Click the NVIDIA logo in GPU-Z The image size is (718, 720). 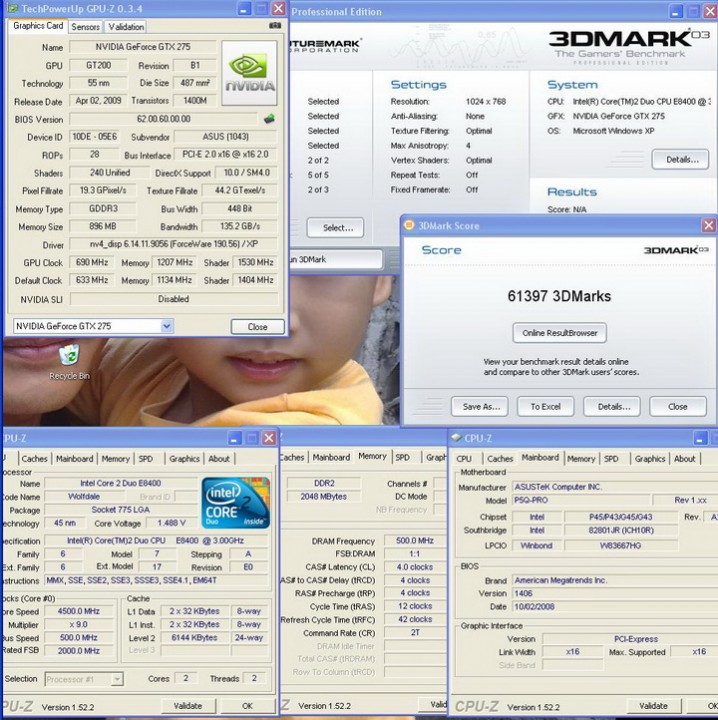249,73
